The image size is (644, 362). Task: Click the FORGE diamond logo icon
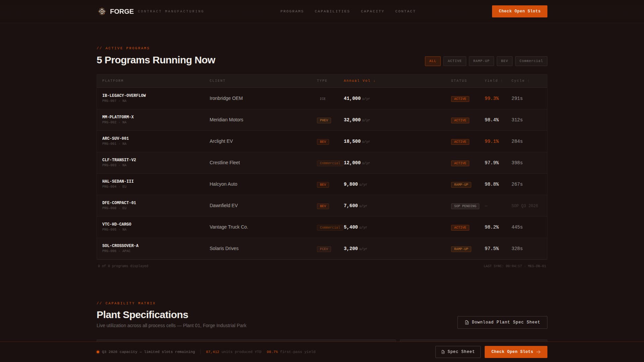click(102, 11)
